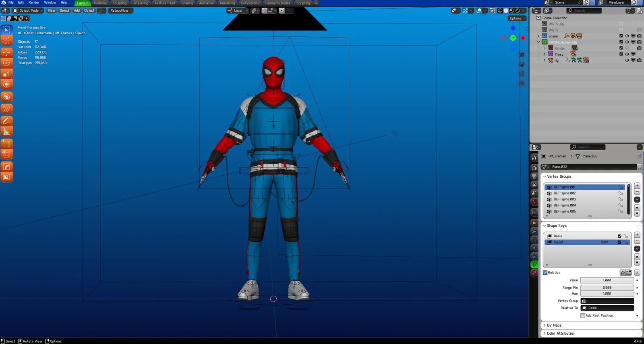This screenshot has height=344, width=644.
Task: Open the outliner filter dropdown
Action: (630, 10)
